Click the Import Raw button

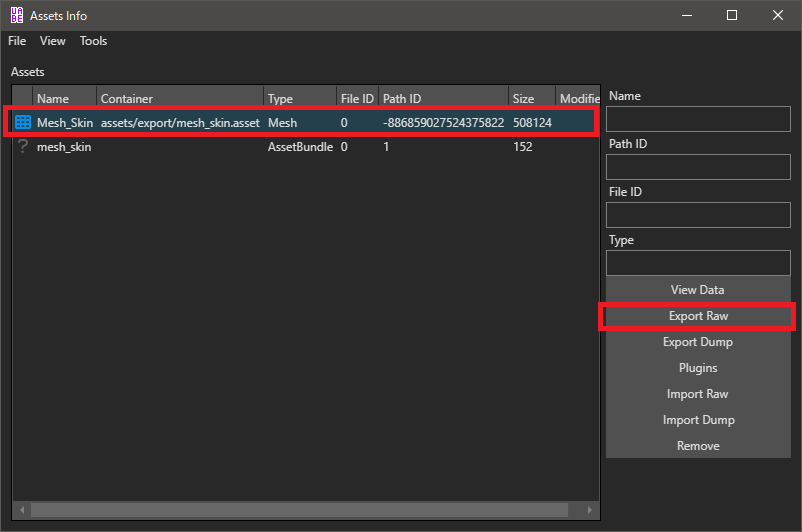698,394
